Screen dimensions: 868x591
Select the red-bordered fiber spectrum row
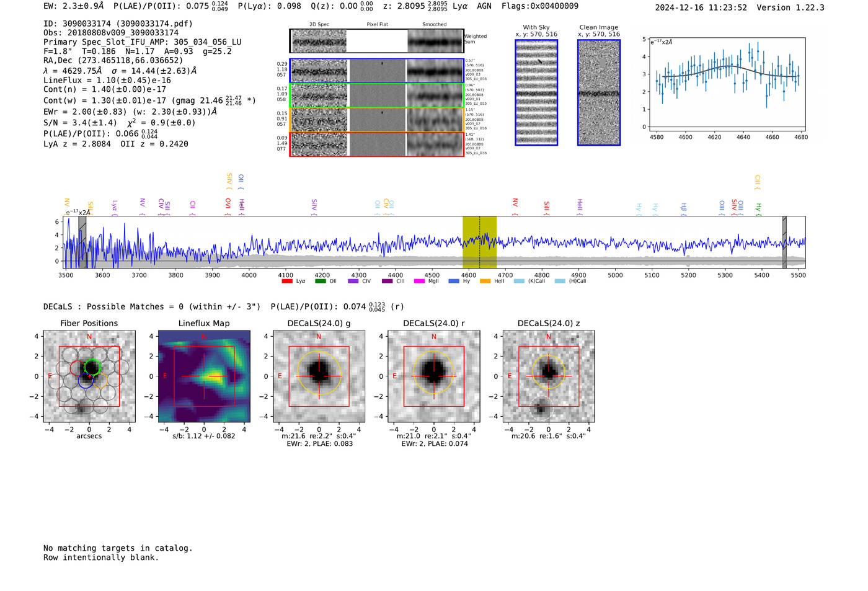pos(377,144)
